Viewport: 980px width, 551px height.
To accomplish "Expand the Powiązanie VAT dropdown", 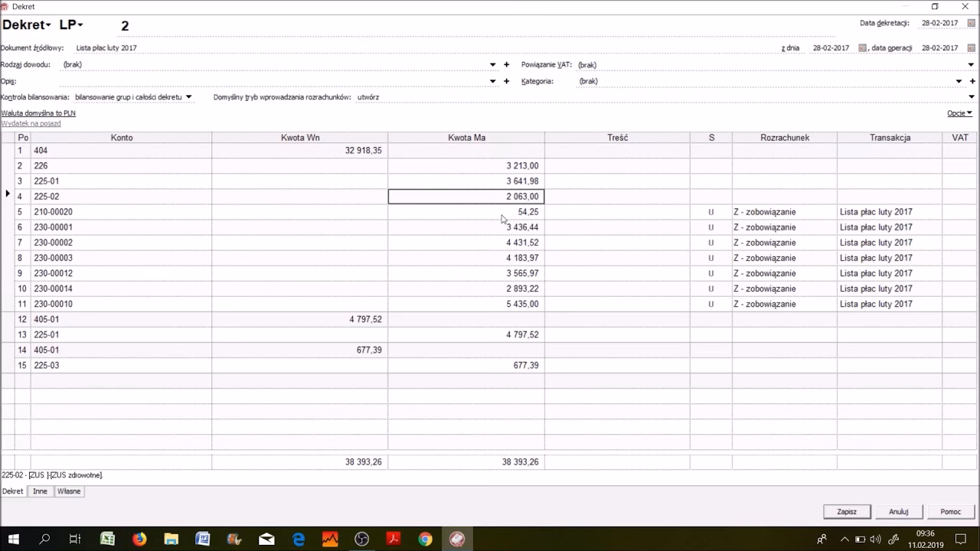I will tap(971, 65).
